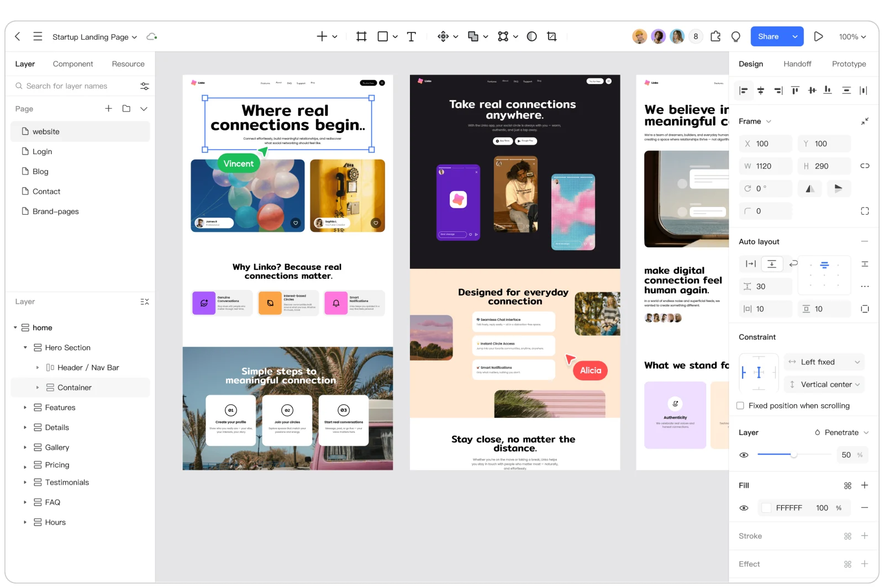The height and width of the screenshot is (588, 884).
Task: Expand the Features layer group
Action: (25, 407)
